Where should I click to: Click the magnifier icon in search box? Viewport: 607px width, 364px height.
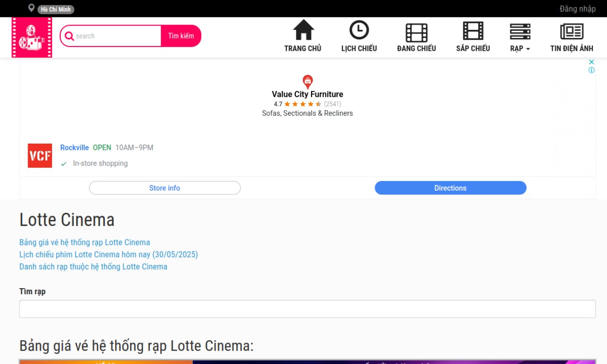point(69,36)
